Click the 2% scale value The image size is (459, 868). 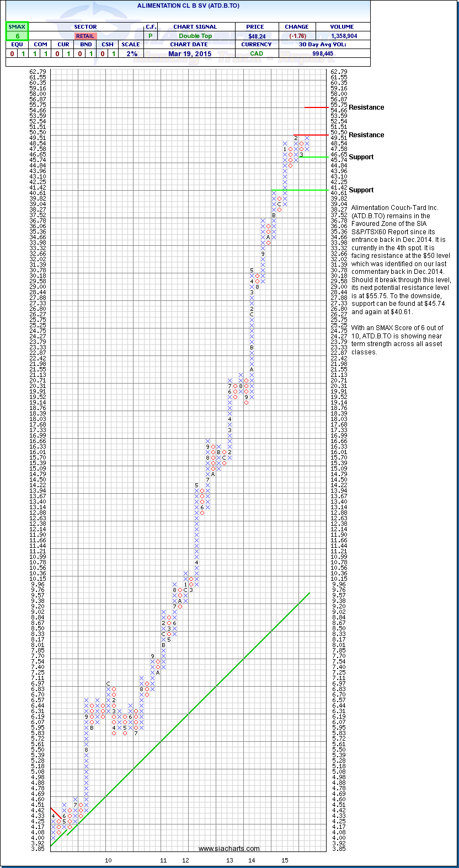point(131,54)
